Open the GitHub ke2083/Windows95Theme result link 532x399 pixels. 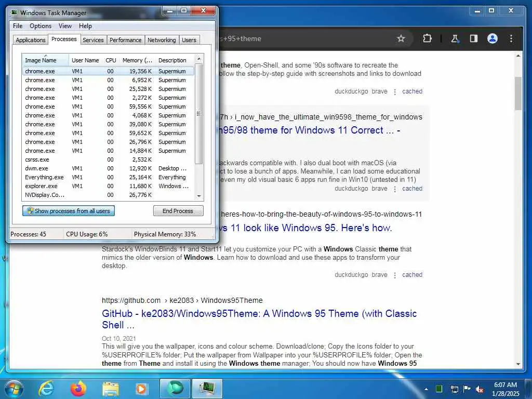tap(259, 320)
